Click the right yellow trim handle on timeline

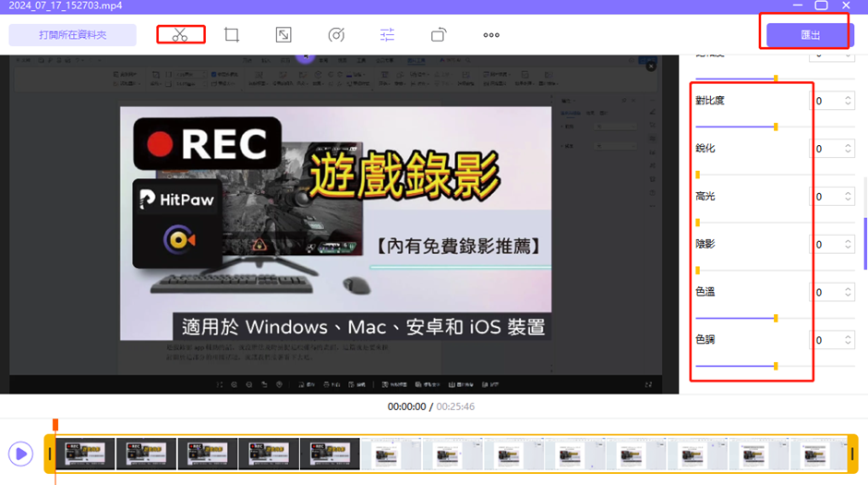point(852,454)
